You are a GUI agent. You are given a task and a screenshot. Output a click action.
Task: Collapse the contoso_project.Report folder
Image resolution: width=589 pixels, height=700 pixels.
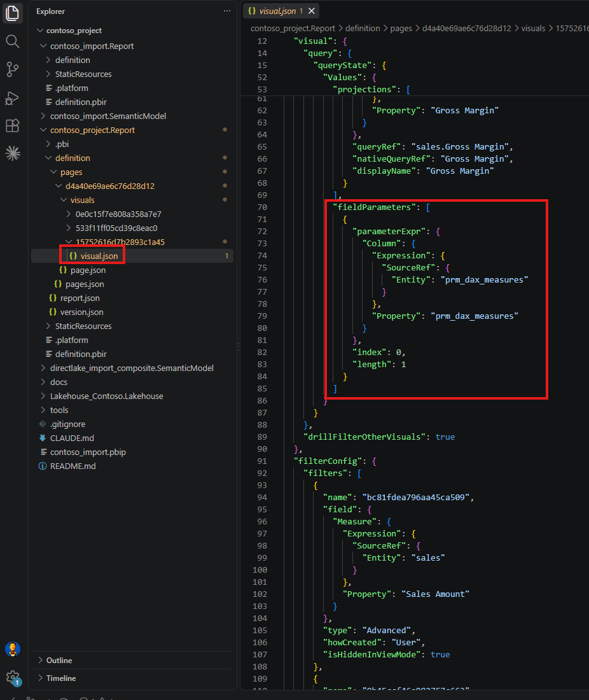[x=92, y=130]
